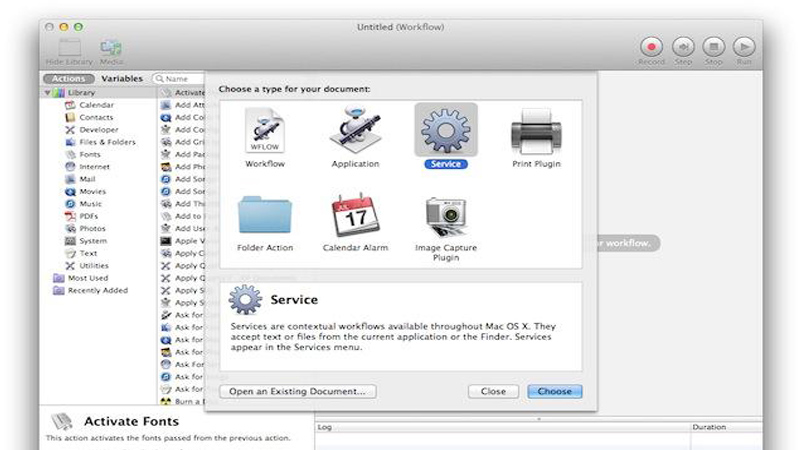This screenshot has width=800, height=450.
Task: Collapse the Library disclosure triangle
Action: click(x=48, y=93)
